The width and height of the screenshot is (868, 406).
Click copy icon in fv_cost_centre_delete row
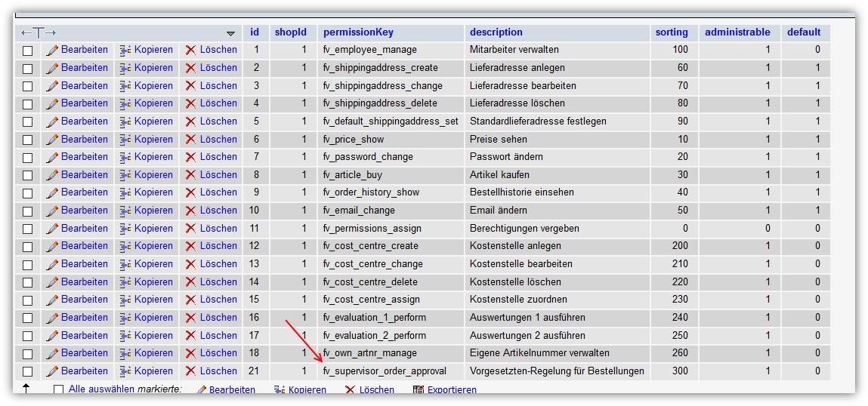coord(125,282)
